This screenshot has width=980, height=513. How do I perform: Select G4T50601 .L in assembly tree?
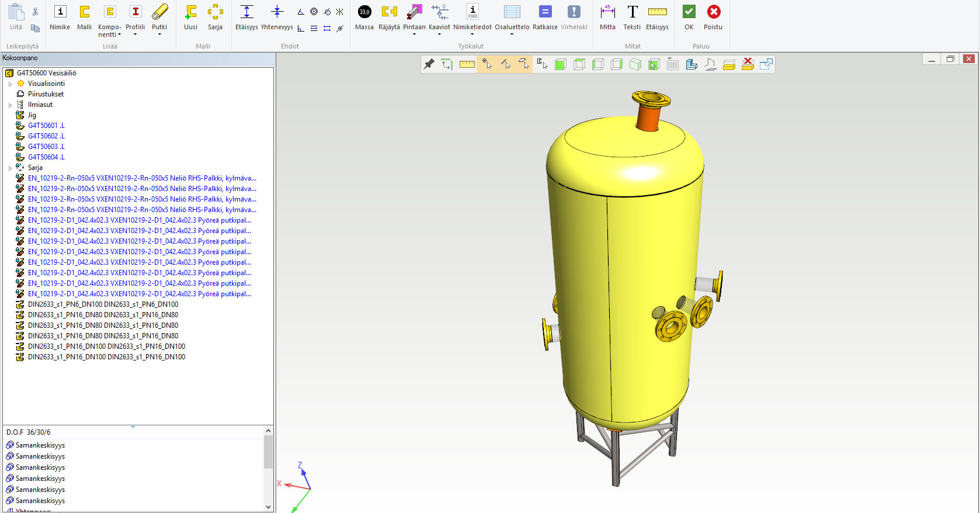coord(46,126)
